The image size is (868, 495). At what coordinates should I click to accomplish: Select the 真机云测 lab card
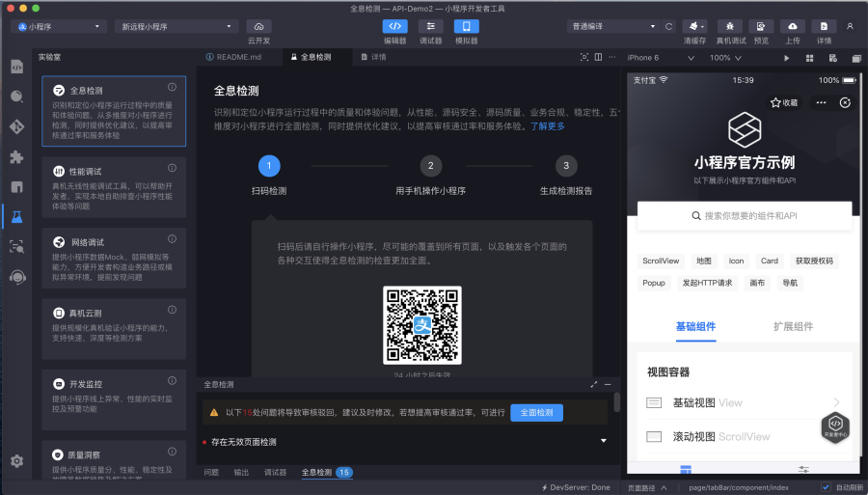coord(114,329)
